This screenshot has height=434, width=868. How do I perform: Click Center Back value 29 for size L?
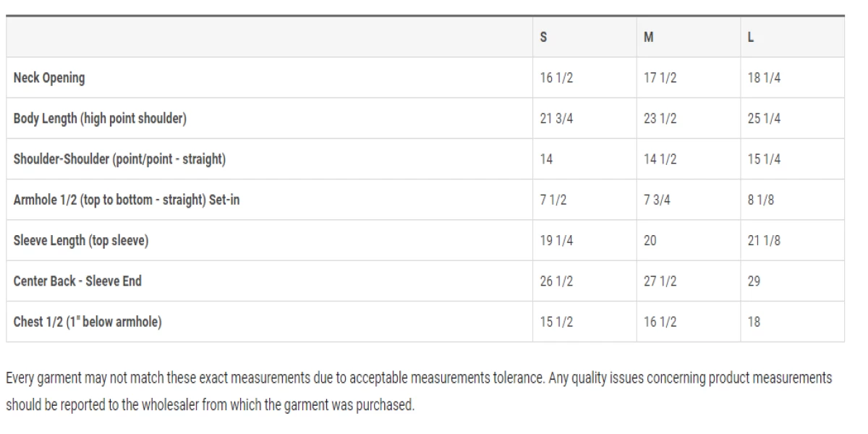[x=754, y=281]
